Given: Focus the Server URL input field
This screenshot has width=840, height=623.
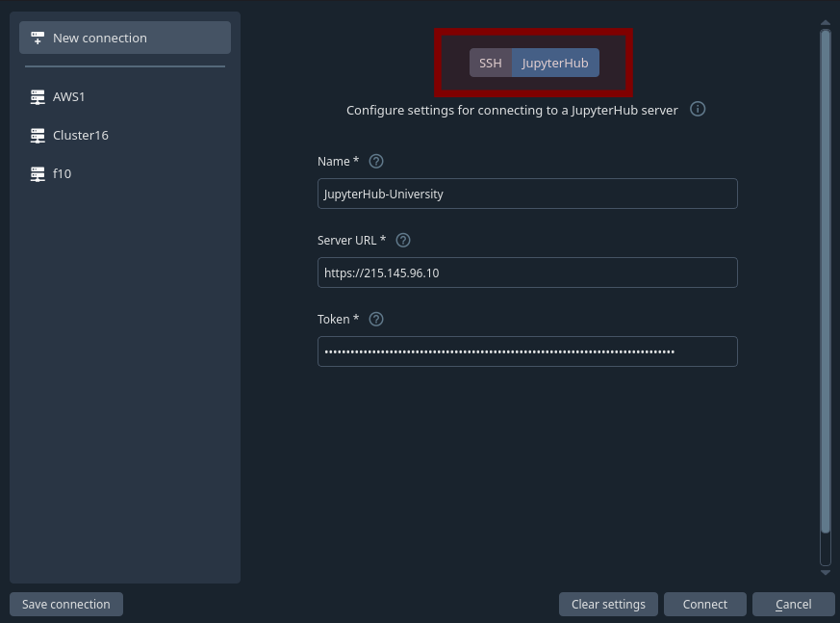Looking at the screenshot, I should click(x=527, y=273).
